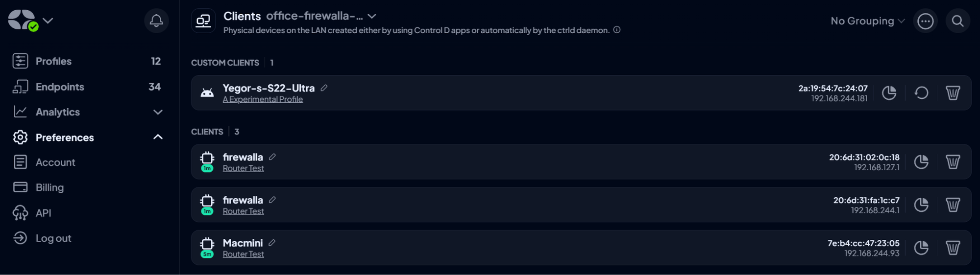Open A Experimental Profile link

pyautogui.click(x=263, y=99)
